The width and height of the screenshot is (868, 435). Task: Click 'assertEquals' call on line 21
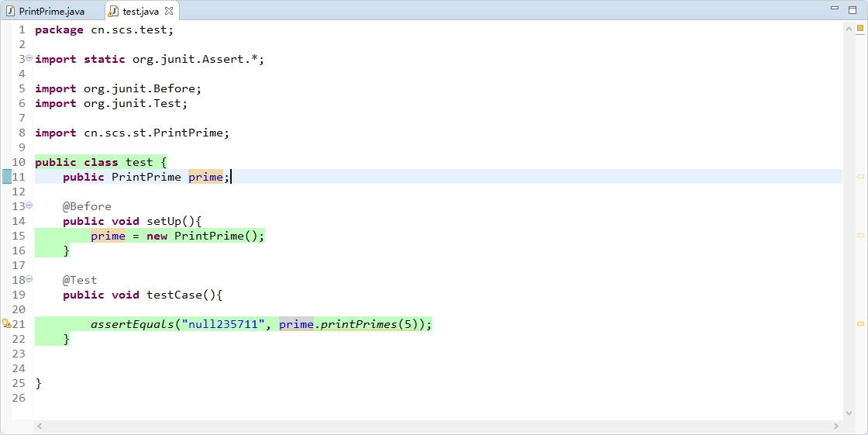pos(133,324)
